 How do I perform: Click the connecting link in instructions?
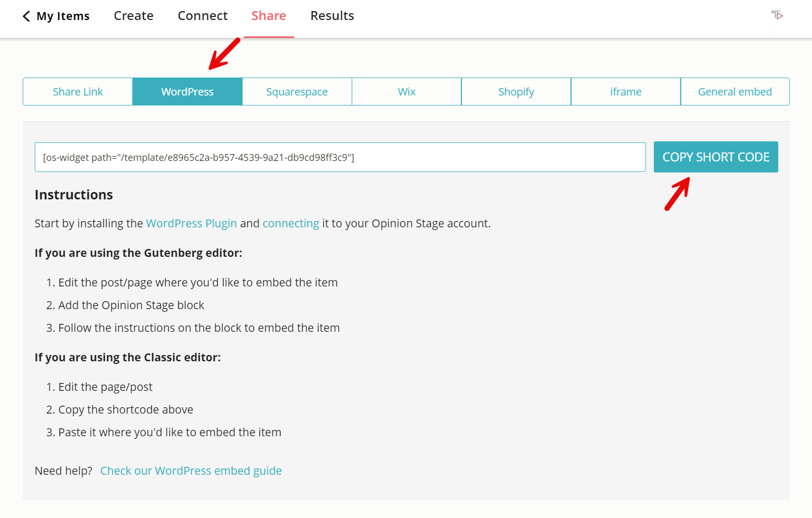point(291,223)
